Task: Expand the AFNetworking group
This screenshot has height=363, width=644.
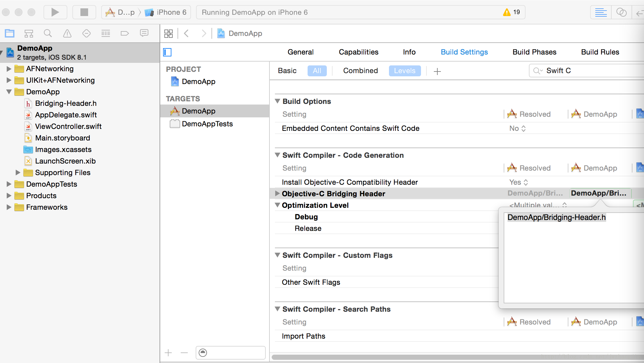Action: 9,69
